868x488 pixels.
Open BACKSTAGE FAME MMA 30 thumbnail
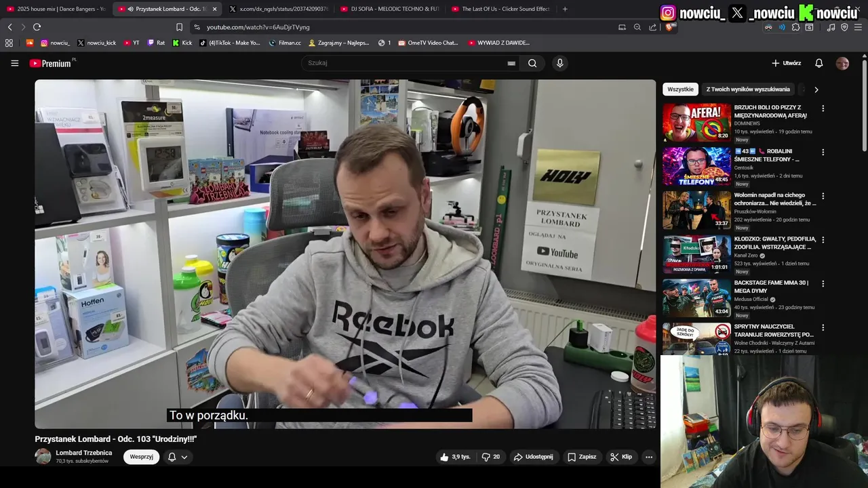(696, 298)
